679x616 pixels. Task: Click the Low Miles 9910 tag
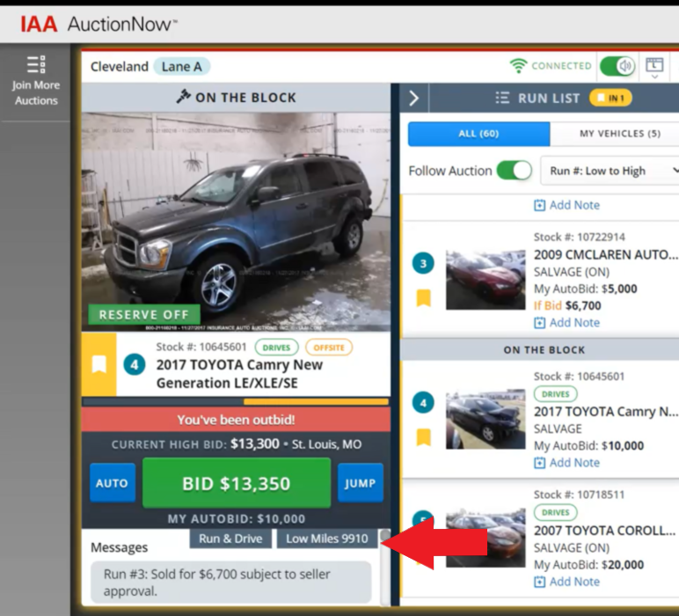point(327,539)
